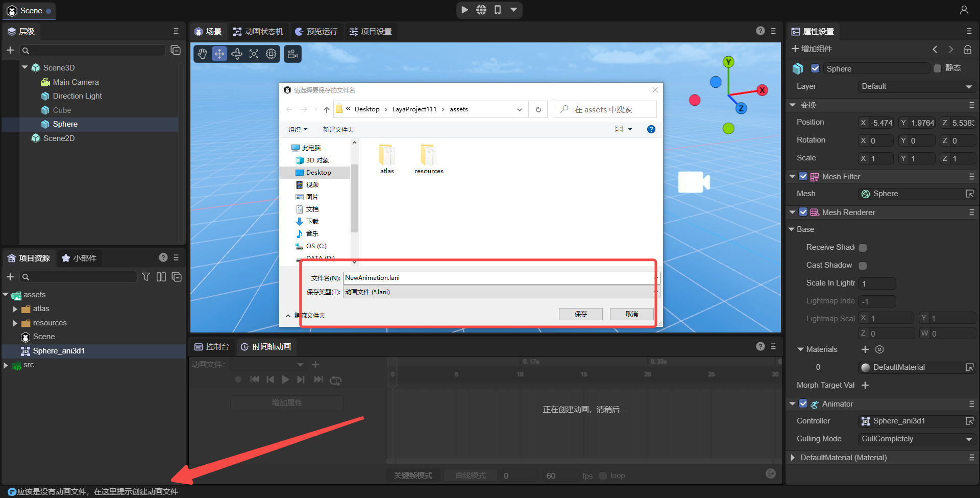
Task: Click the file name input field
Action: click(x=498, y=278)
